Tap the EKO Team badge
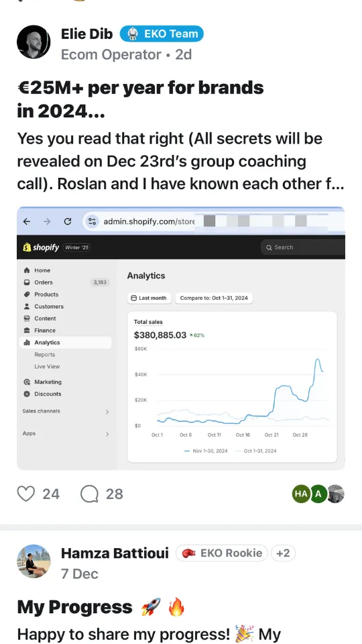The height and width of the screenshot is (644, 362). (x=162, y=34)
